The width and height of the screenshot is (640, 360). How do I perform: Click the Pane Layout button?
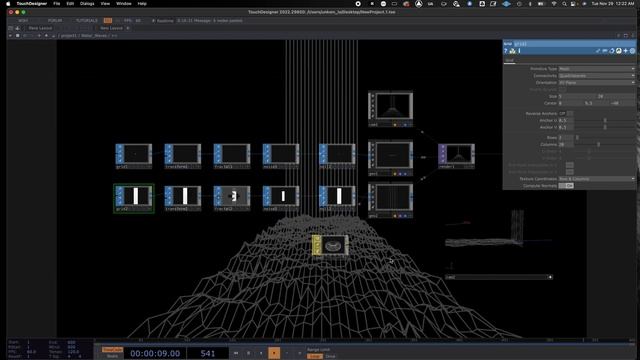[40, 28]
